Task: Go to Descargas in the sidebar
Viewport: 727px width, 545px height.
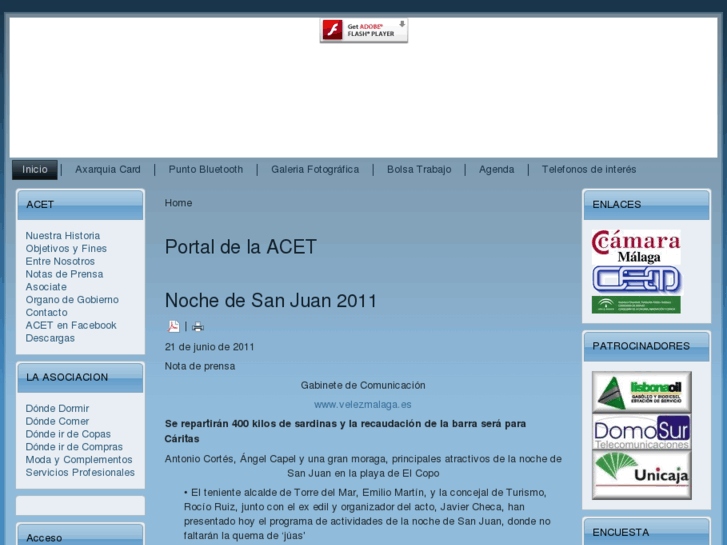Action: point(50,338)
